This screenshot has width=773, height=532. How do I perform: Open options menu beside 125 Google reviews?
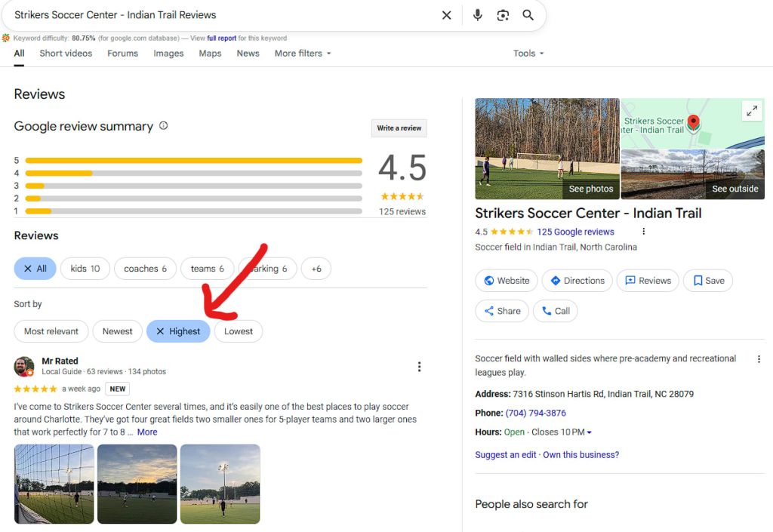643,232
